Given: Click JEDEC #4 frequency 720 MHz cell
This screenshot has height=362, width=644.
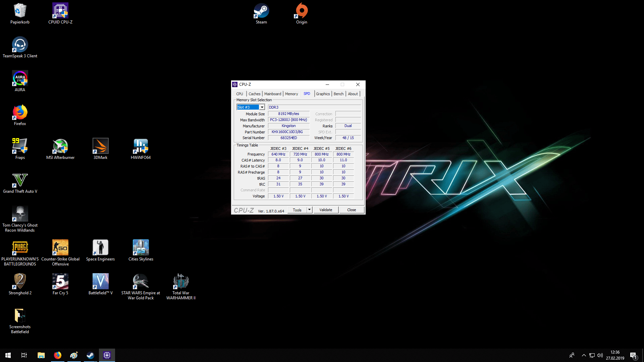Looking at the screenshot, I should (x=300, y=154).
